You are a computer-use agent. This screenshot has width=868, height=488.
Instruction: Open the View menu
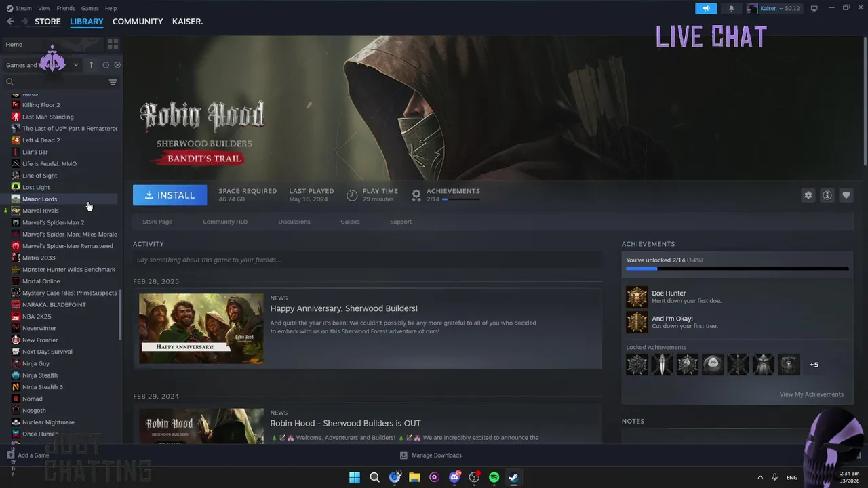coord(44,8)
